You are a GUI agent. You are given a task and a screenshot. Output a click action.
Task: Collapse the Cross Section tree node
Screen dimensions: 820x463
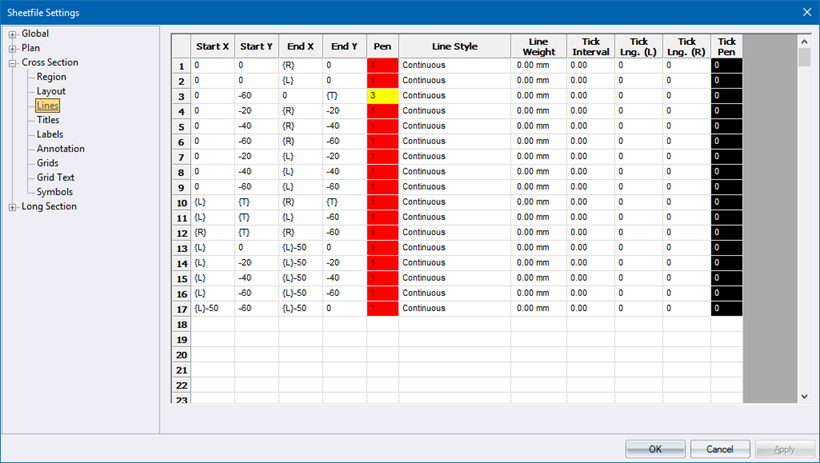point(13,63)
